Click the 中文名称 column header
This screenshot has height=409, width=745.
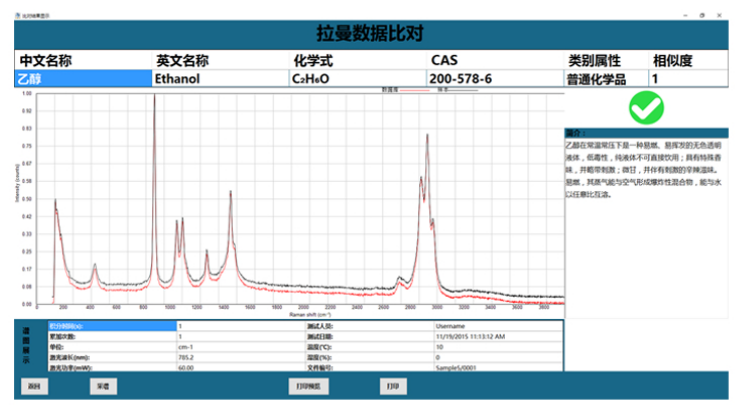[82, 60]
